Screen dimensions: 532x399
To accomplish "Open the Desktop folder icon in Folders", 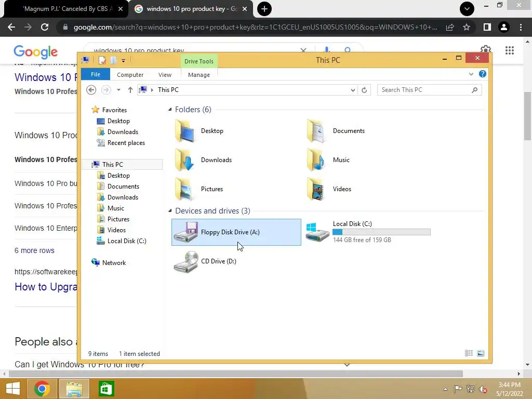I will 185,131.
